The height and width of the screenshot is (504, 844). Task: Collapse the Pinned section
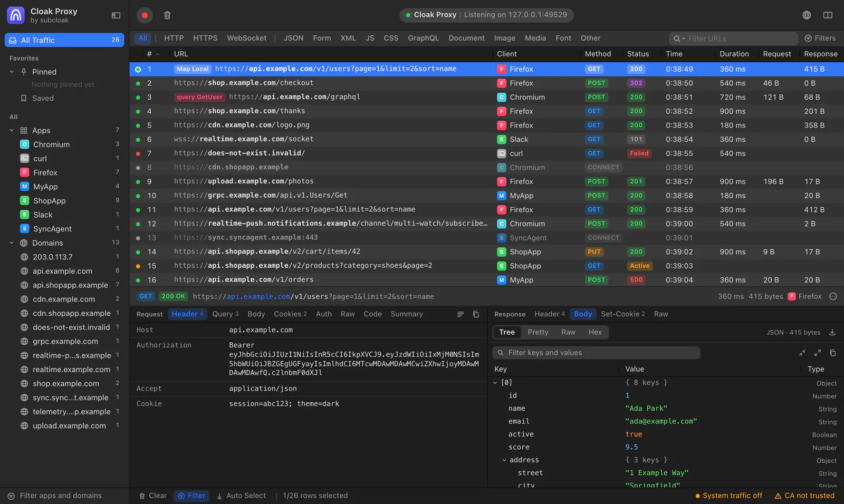coord(12,72)
